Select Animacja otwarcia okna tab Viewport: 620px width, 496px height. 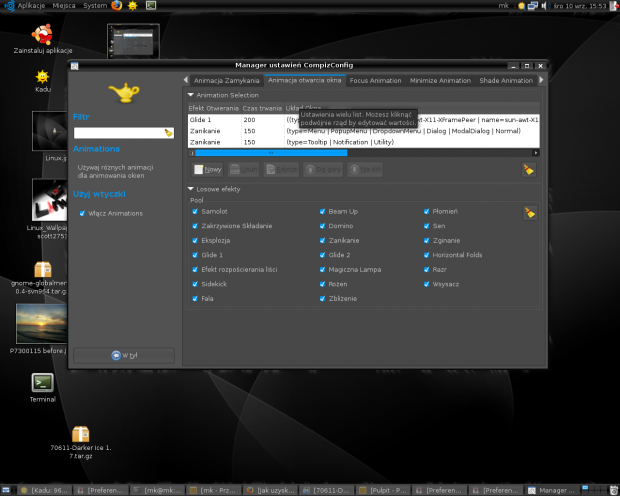[304, 80]
